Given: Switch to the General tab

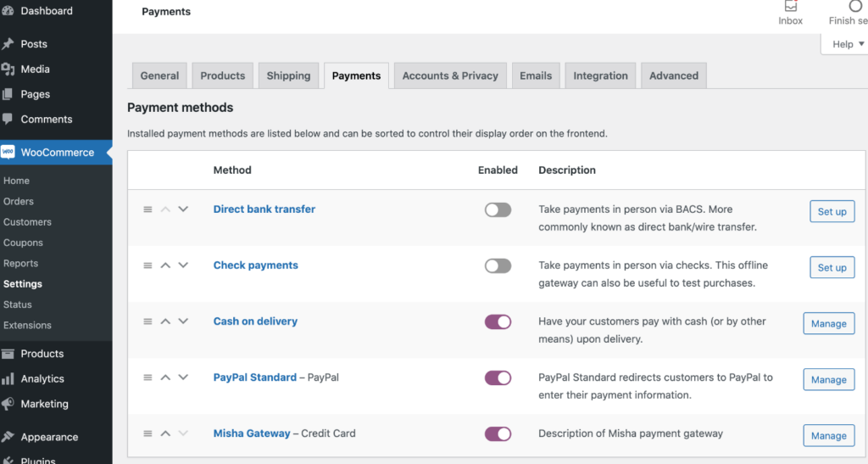Looking at the screenshot, I should [159, 75].
